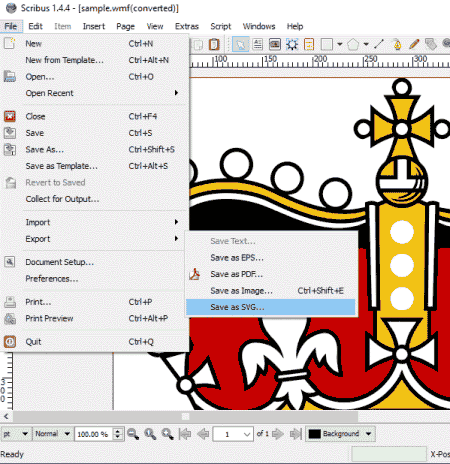Click the black Background layer color swatch
The height and width of the screenshot is (464, 450).
314,434
